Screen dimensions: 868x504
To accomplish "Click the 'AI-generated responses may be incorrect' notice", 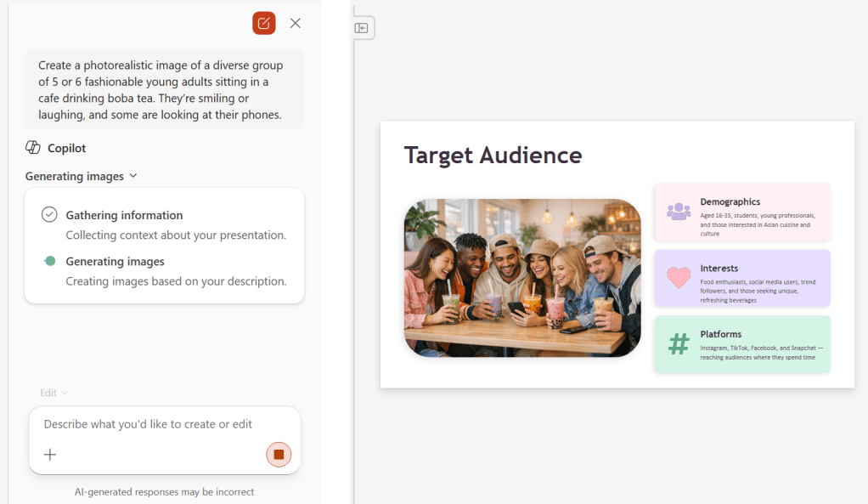I will 165,492.
